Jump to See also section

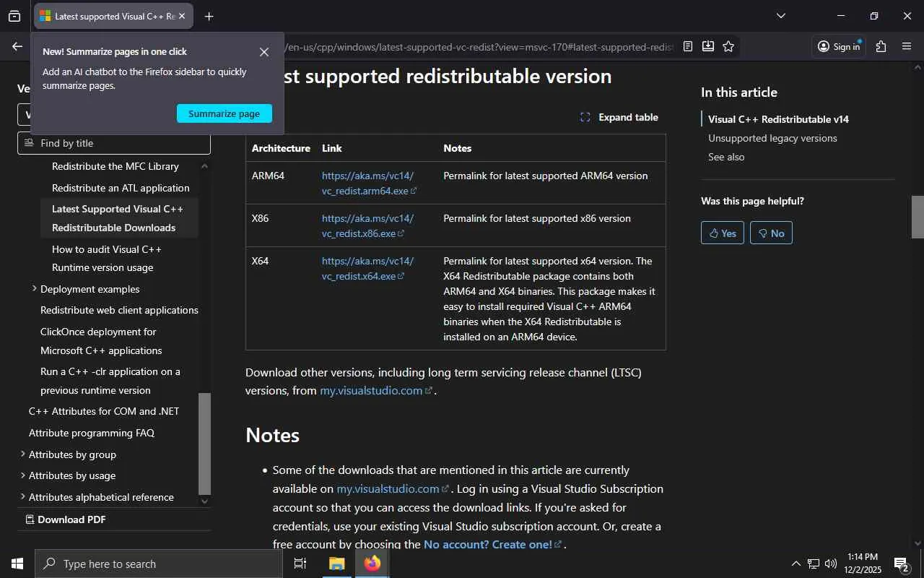coord(726,157)
